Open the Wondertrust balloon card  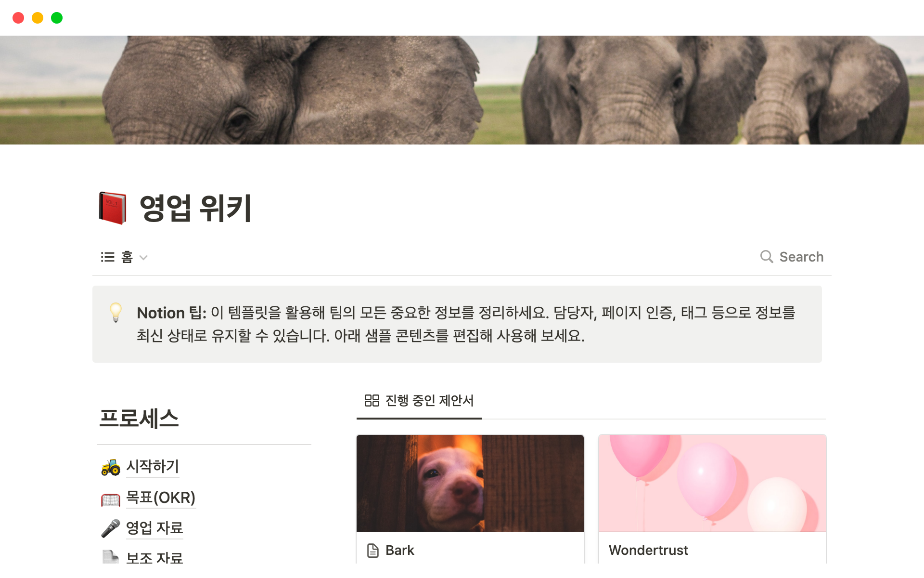[712, 499]
